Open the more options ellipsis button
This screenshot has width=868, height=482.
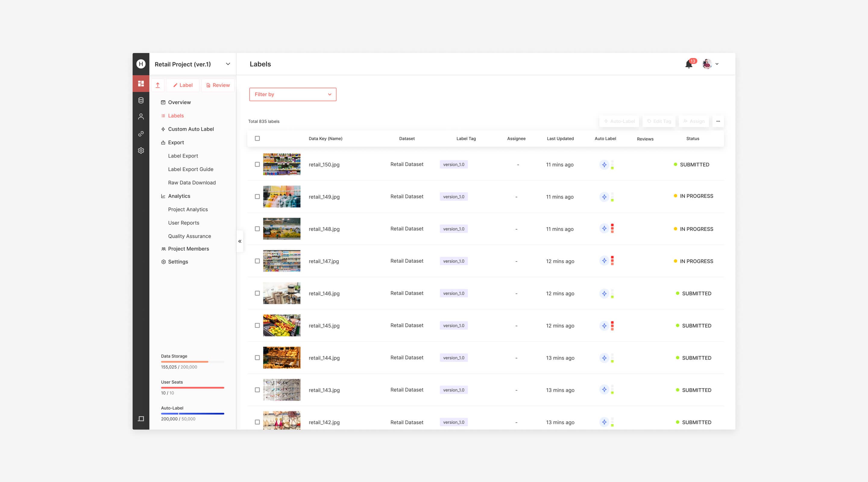point(718,121)
